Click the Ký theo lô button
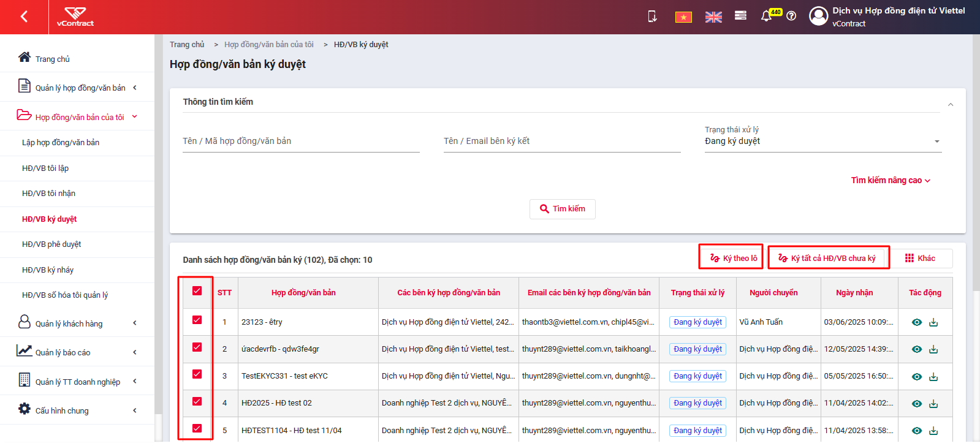Screen dimensions: 980x446 click(x=734, y=258)
